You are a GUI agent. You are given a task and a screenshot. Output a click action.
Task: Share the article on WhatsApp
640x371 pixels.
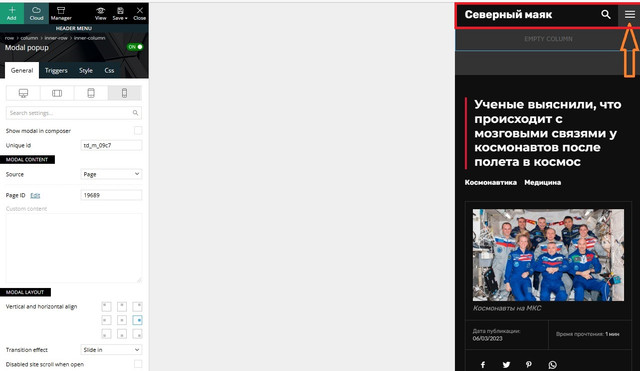click(552, 364)
